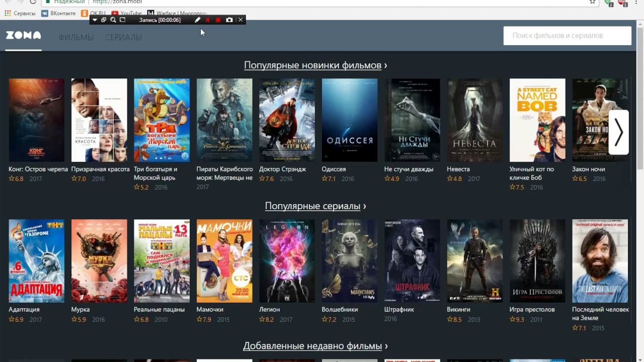Focus the movie and series search field

tap(568, 36)
